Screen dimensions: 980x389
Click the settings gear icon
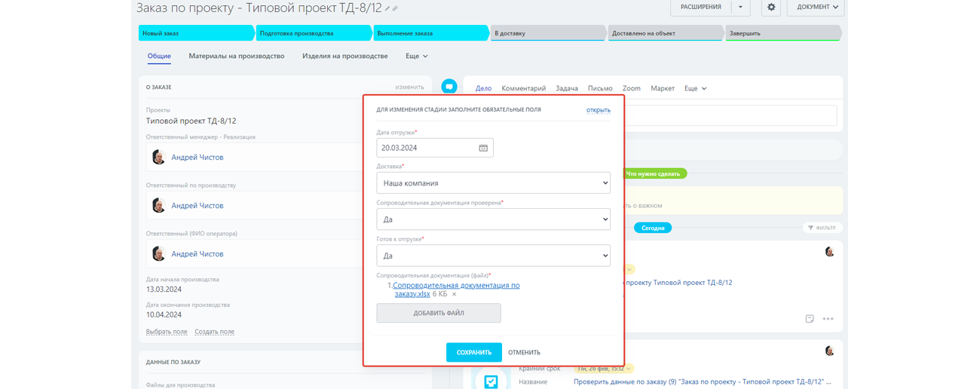(770, 8)
